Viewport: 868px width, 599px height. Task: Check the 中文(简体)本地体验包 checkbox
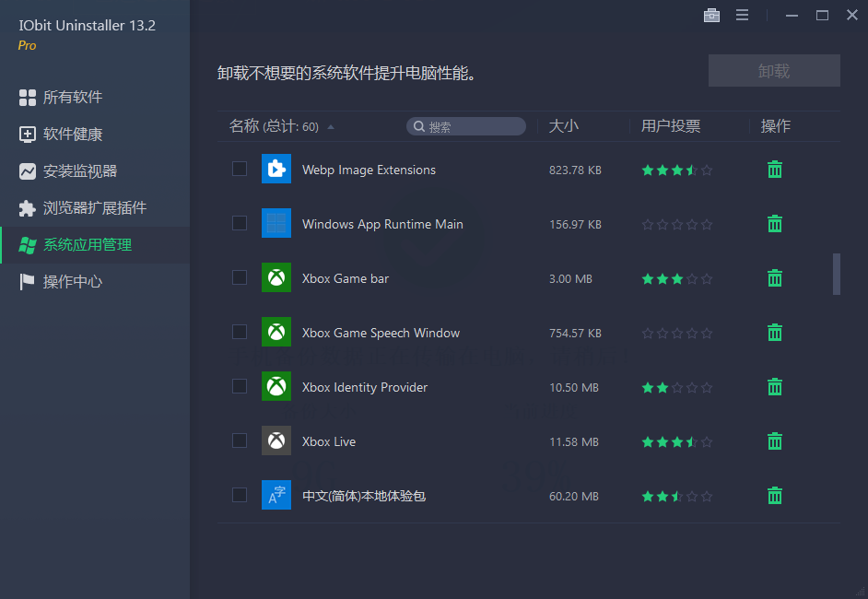click(240, 495)
